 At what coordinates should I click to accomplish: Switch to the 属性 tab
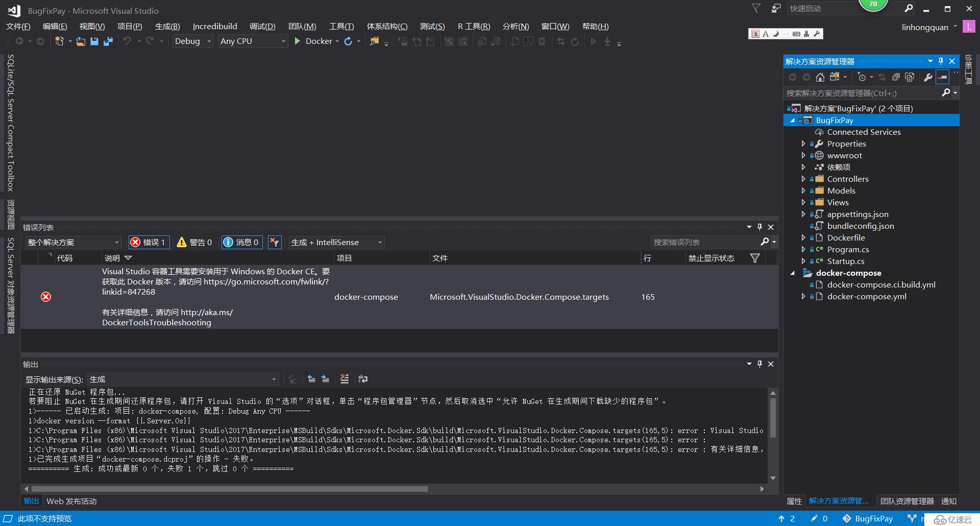pos(794,501)
